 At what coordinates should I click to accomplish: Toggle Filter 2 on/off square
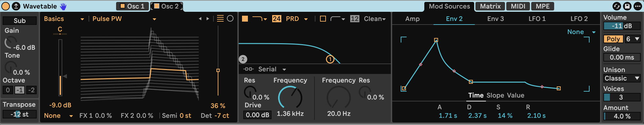coord(323,19)
